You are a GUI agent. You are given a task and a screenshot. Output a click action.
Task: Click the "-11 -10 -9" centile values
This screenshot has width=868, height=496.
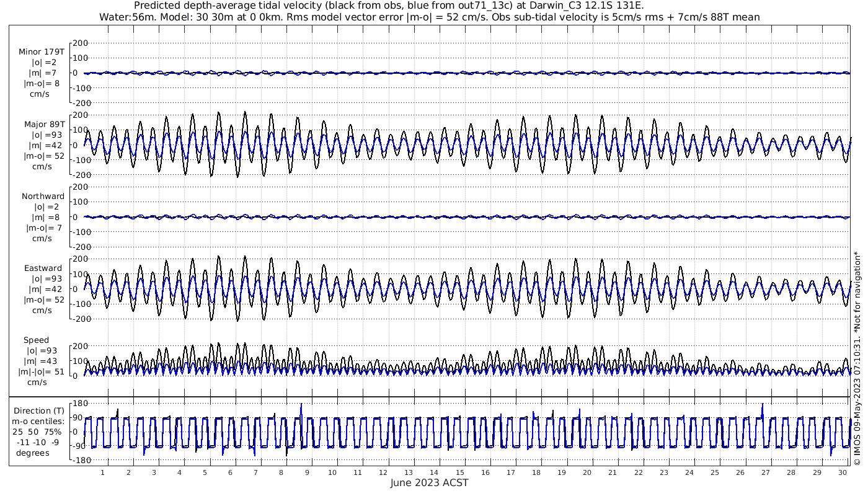tap(38, 442)
